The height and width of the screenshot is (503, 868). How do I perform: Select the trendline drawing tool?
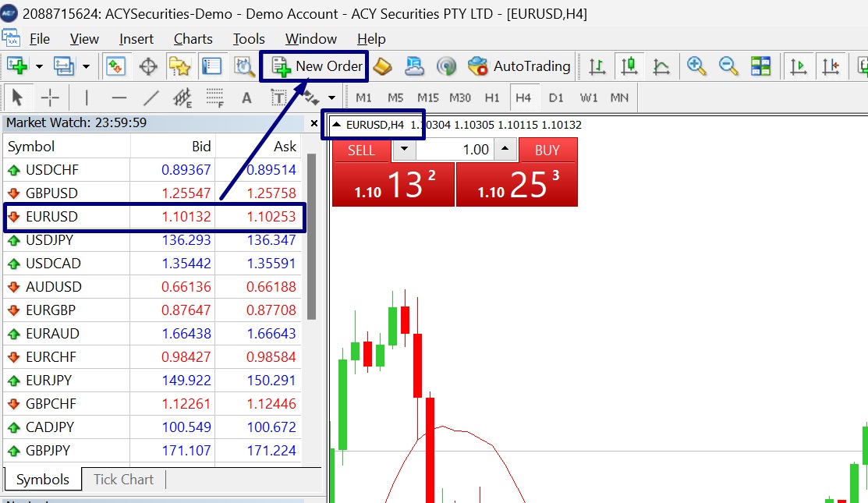[x=151, y=97]
